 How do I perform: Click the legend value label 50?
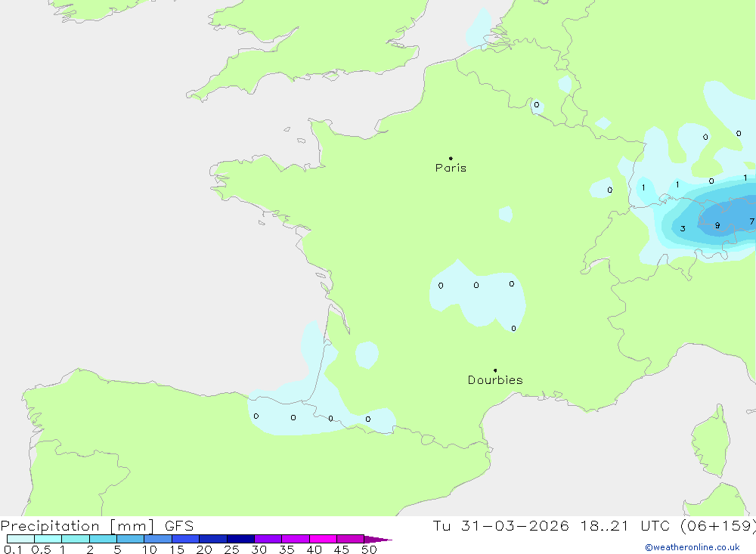[368, 549]
